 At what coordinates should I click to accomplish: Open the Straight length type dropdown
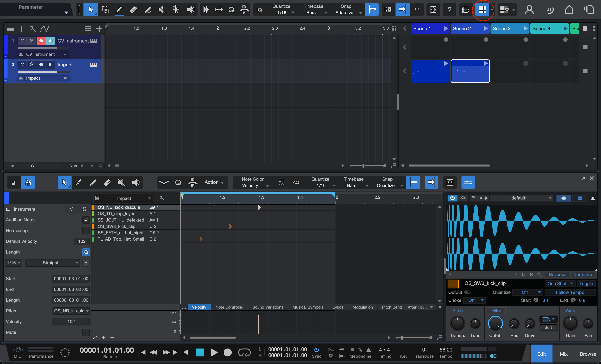pos(52,263)
